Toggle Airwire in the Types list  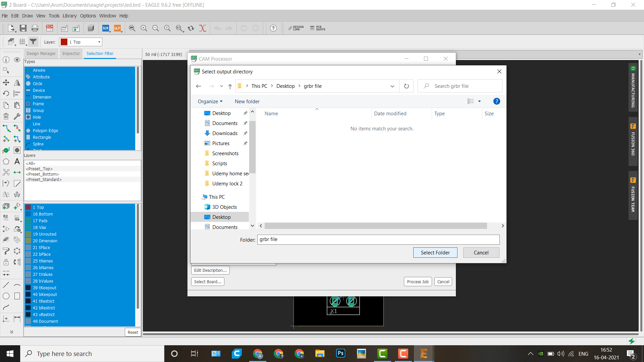[80, 70]
